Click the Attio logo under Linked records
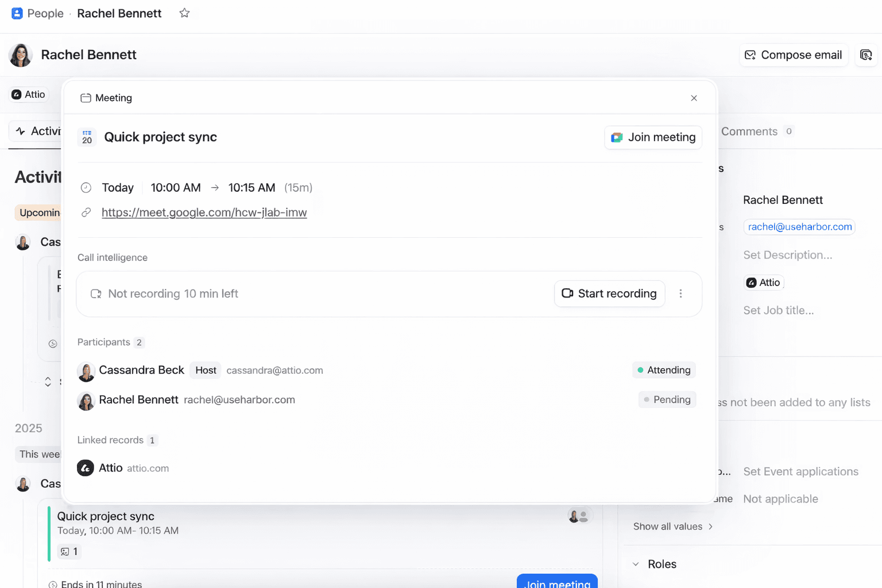 click(x=85, y=467)
